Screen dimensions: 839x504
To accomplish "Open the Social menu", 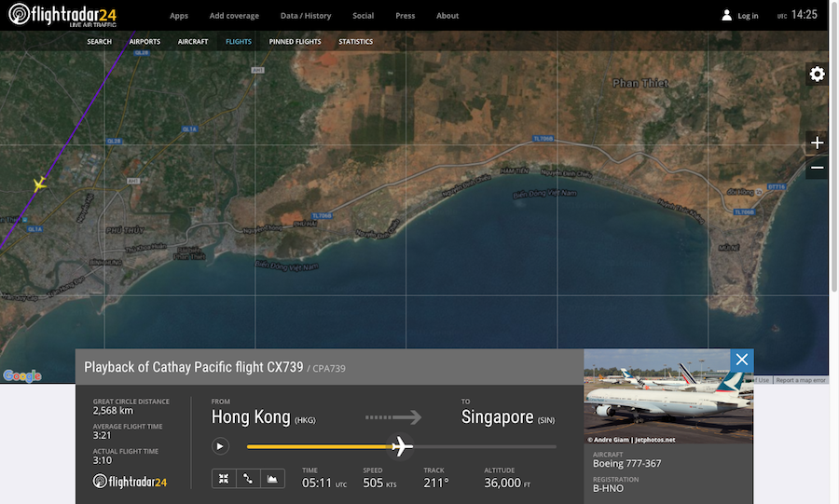I will coord(363,16).
